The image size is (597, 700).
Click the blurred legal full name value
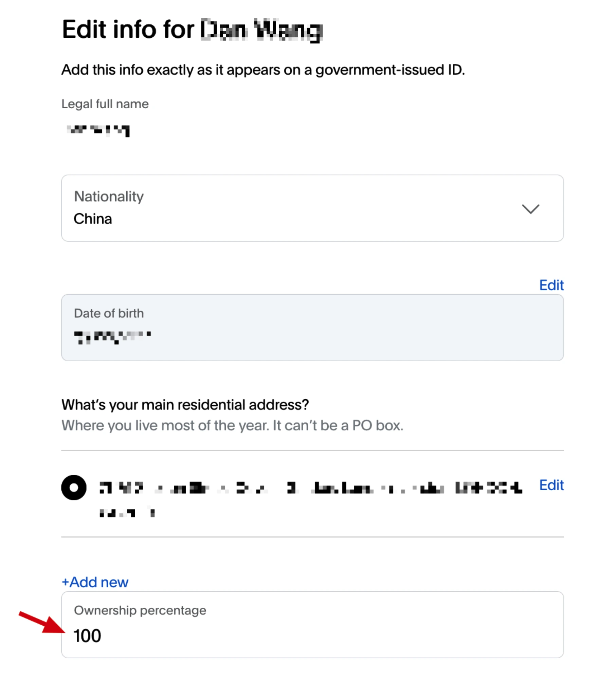click(x=98, y=130)
